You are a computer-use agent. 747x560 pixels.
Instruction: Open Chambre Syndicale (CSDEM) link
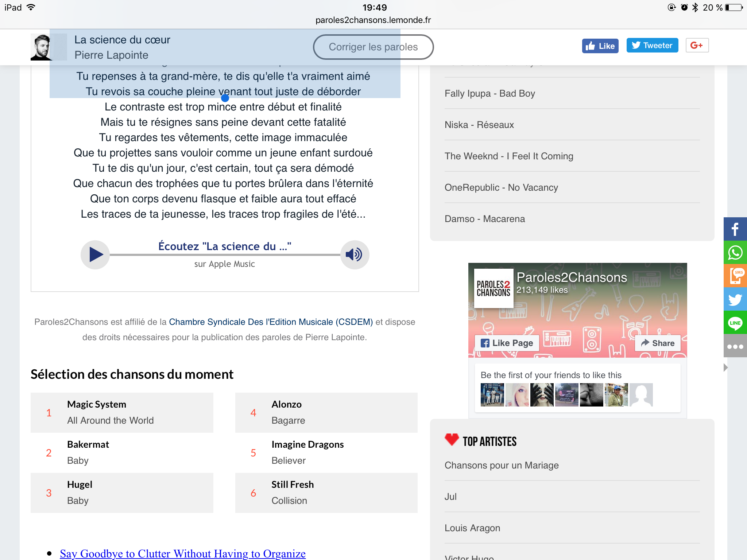pos(271,322)
